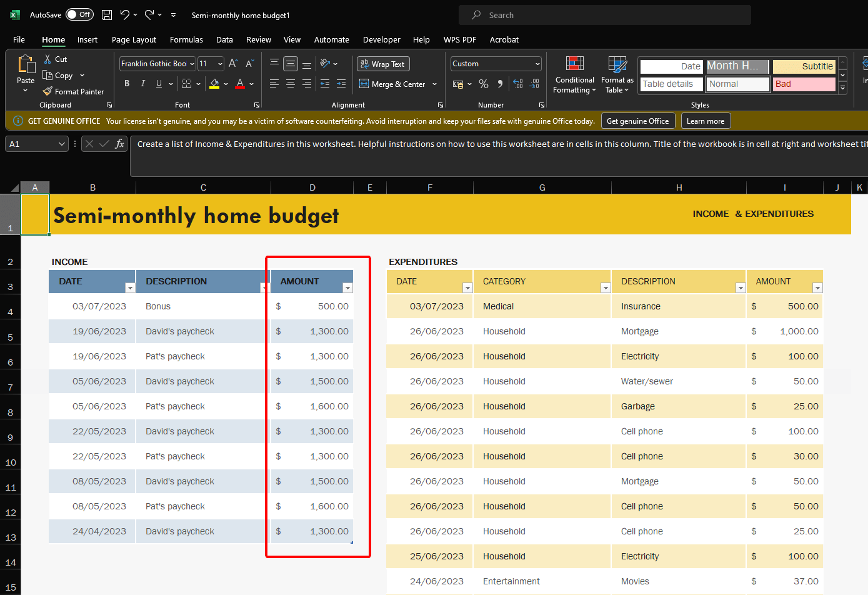This screenshot has width=868, height=595.
Task: Click the Format Painter brush icon
Action: [48, 91]
